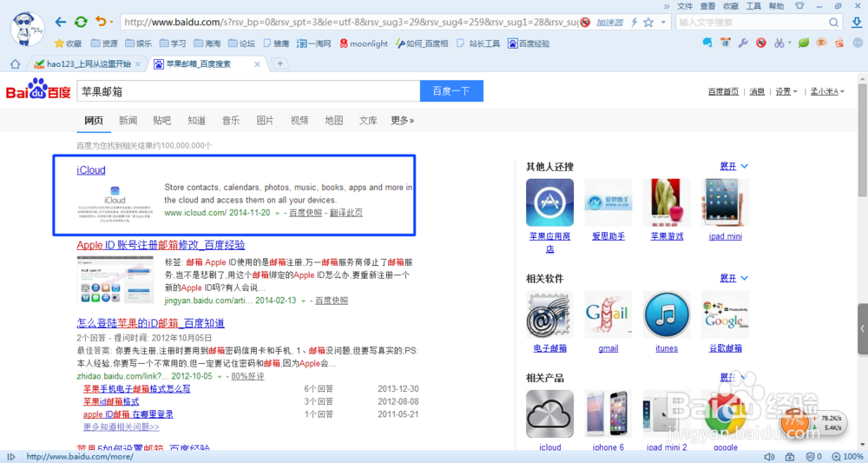This screenshot has height=463, width=868.
Task: Open the 收藏 favorites star bookmark
Action: click(68, 43)
